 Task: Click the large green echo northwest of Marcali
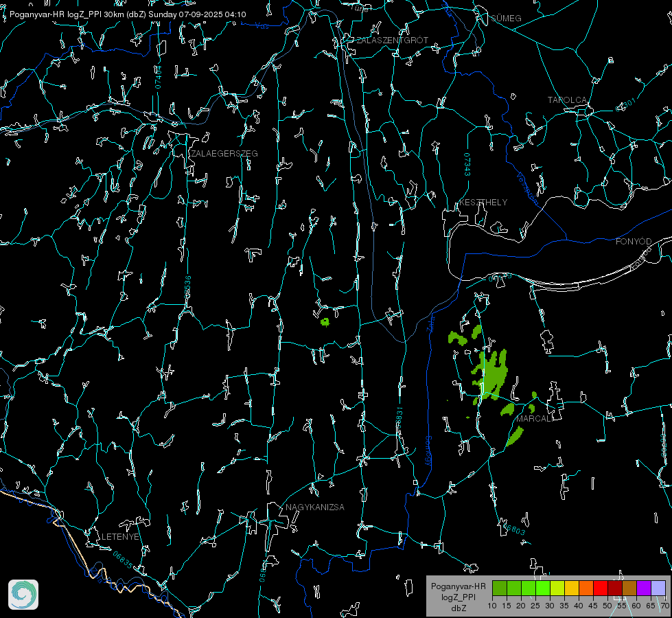pos(491,374)
